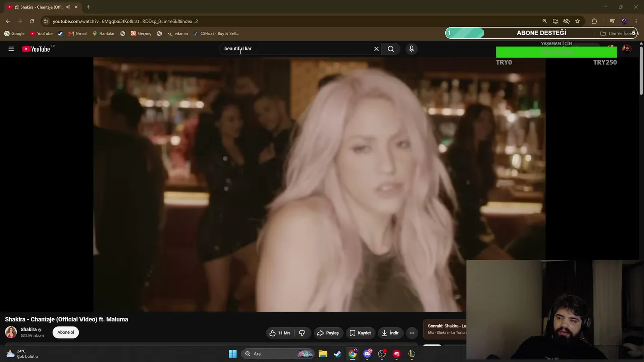Image resolution: width=644 pixels, height=362 pixels.
Task: Open the Shakira channel name link
Action: pyautogui.click(x=28, y=330)
